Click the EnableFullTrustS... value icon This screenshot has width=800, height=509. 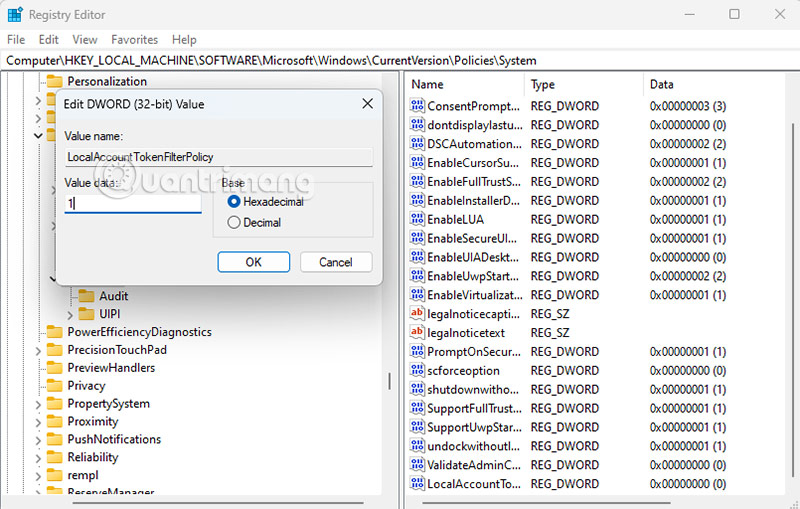pos(417,181)
